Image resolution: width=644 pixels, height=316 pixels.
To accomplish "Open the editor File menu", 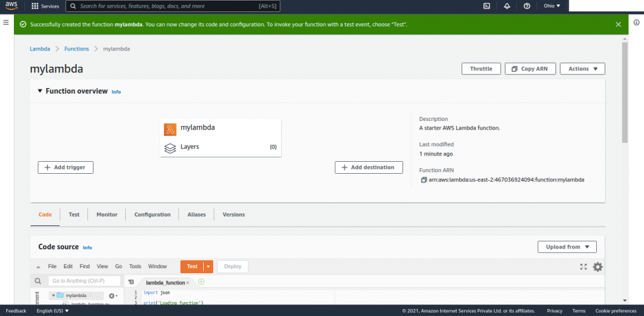I will point(52,266).
